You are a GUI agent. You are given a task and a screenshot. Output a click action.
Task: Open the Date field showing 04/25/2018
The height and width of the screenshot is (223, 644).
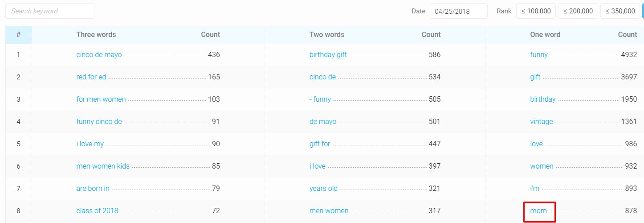coord(458,11)
